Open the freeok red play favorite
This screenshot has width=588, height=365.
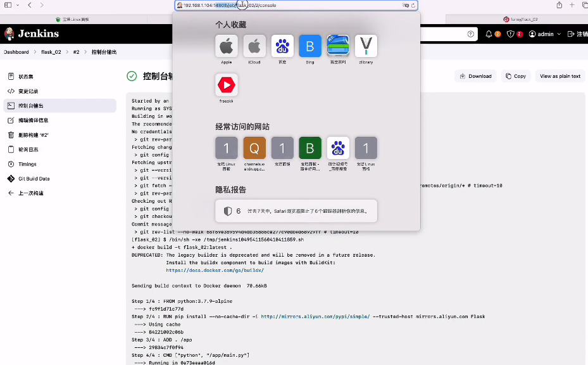226,85
